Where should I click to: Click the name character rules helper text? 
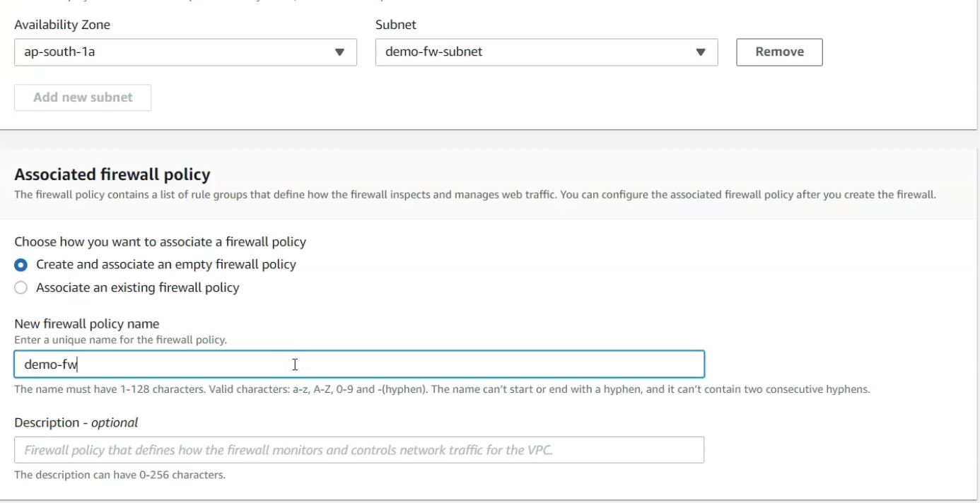click(x=442, y=389)
